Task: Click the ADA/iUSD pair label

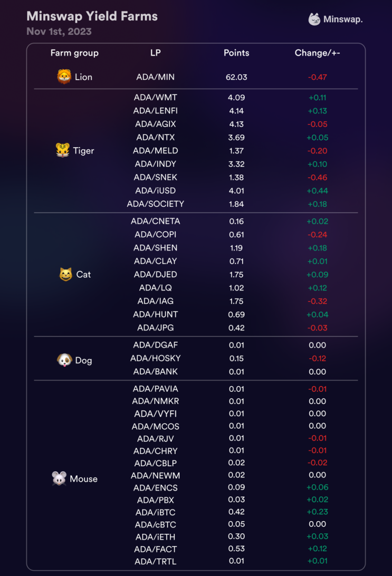Action: point(155,190)
